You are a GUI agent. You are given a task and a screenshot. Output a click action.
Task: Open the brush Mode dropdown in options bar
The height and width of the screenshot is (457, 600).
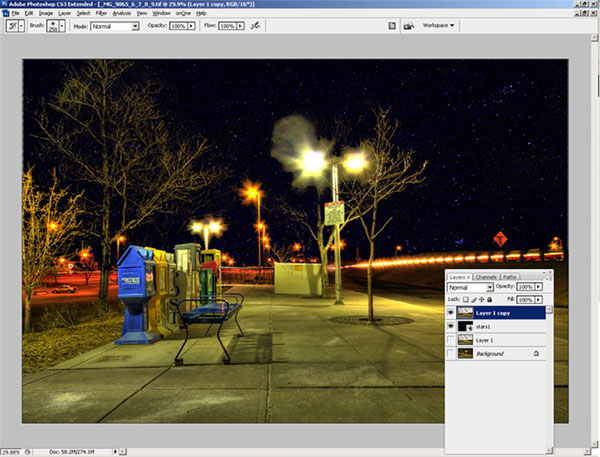tap(116, 25)
